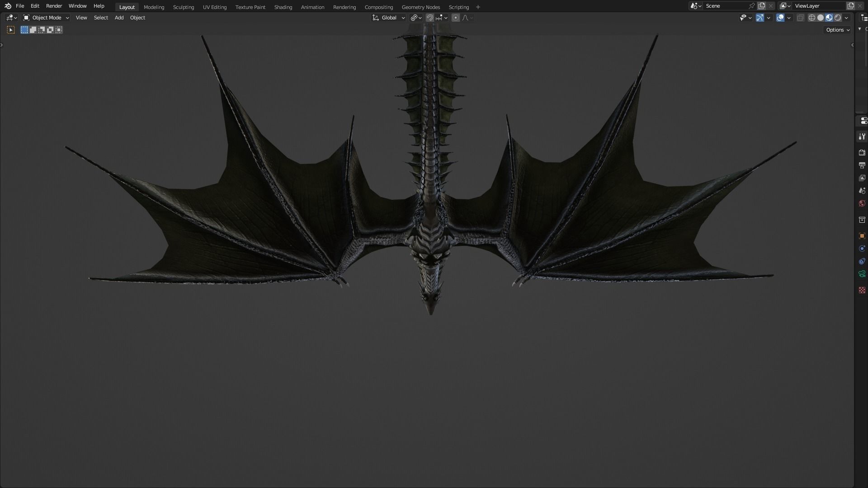Choose Invert Selection mode

[50, 30]
